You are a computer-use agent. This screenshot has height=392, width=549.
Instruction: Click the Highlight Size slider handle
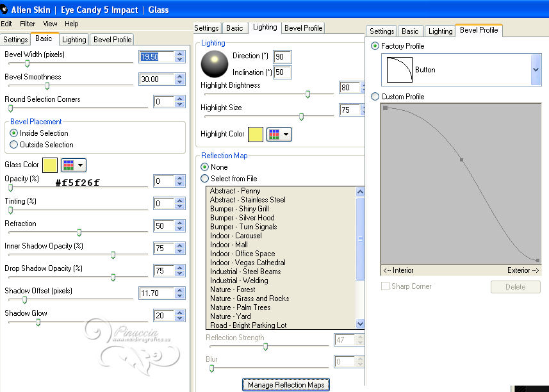coord(302,117)
